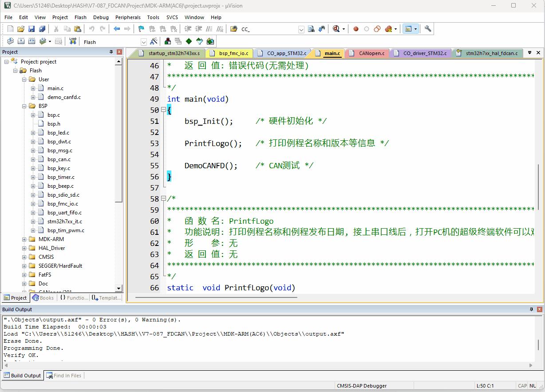Click the Save All icon
Image resolution: width=545 pixels, height=392 pixels.
(42, 29)
